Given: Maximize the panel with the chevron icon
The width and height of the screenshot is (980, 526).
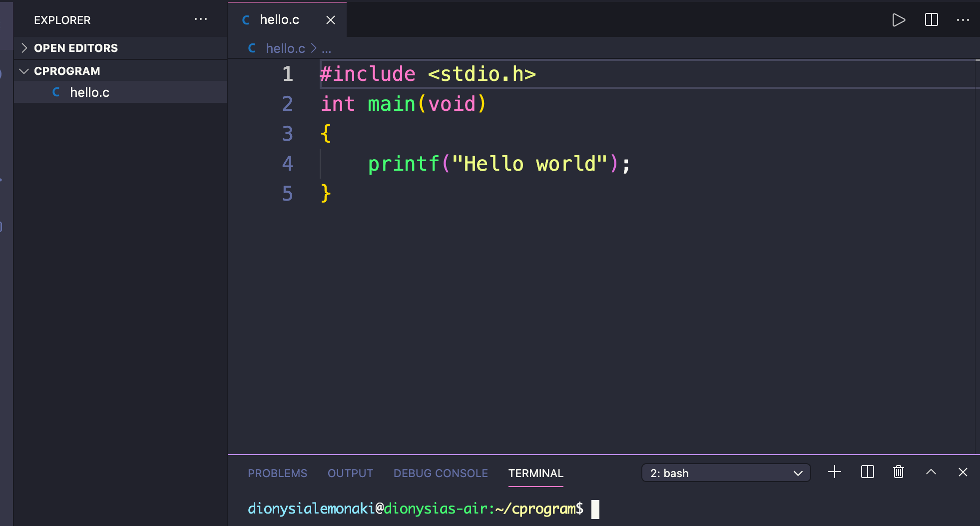Looking at the screenshot, I should tap(931, 472).
